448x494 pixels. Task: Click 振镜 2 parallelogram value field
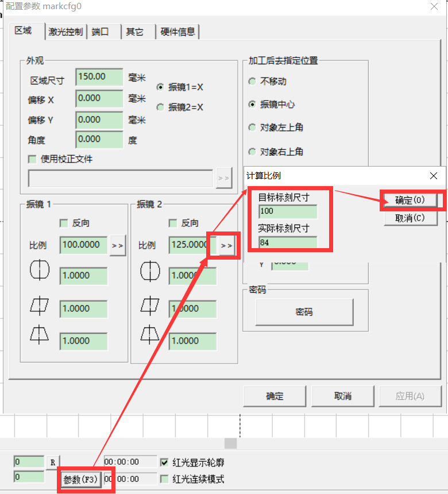pyautogui.click(x=192, y=309)
